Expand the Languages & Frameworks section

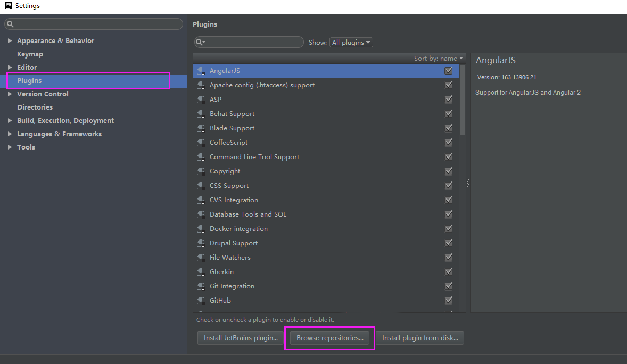coord(10,134)
